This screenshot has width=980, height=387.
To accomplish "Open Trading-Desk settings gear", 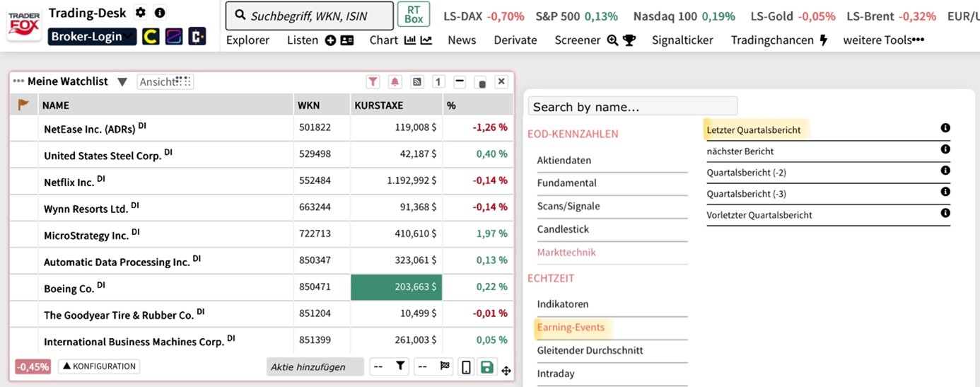I will (140, 13).
